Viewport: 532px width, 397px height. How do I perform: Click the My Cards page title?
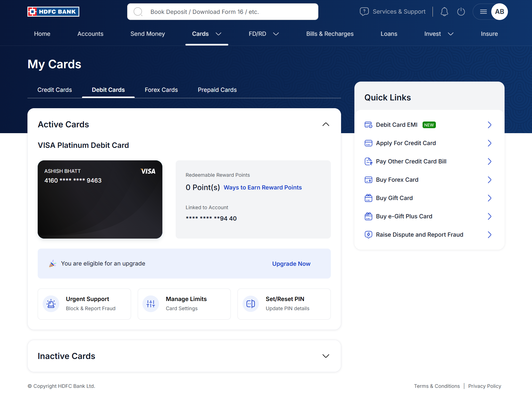(x=54, y=64)
